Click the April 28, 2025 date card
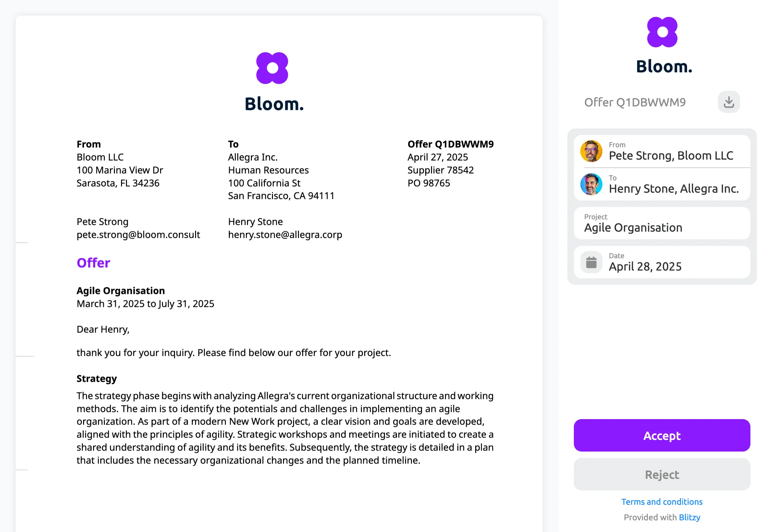Screen dimensions: 766x532 coord(661,262)
